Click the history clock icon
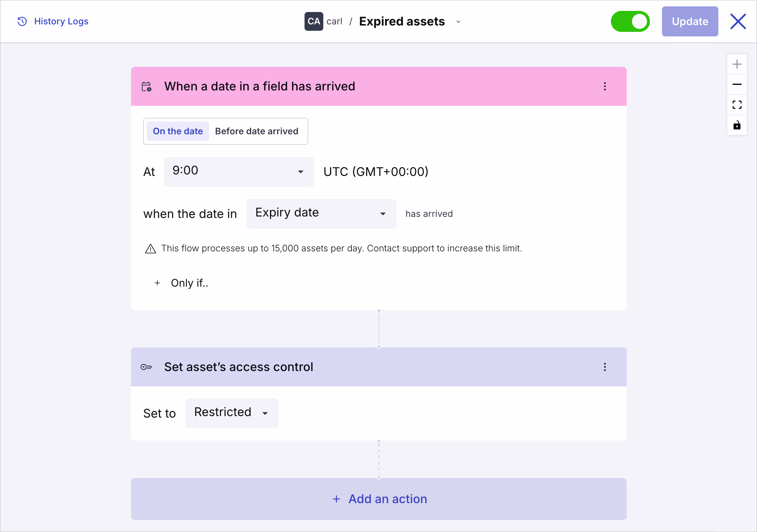This screenshot has width=757, height=532. coord(22,21)
